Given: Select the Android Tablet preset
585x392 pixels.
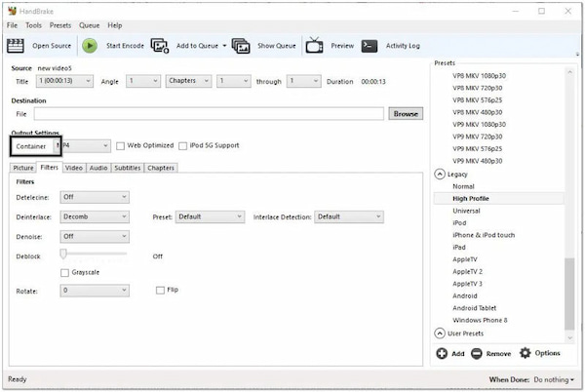Looking at the screenshot, I should coord(474,308).
